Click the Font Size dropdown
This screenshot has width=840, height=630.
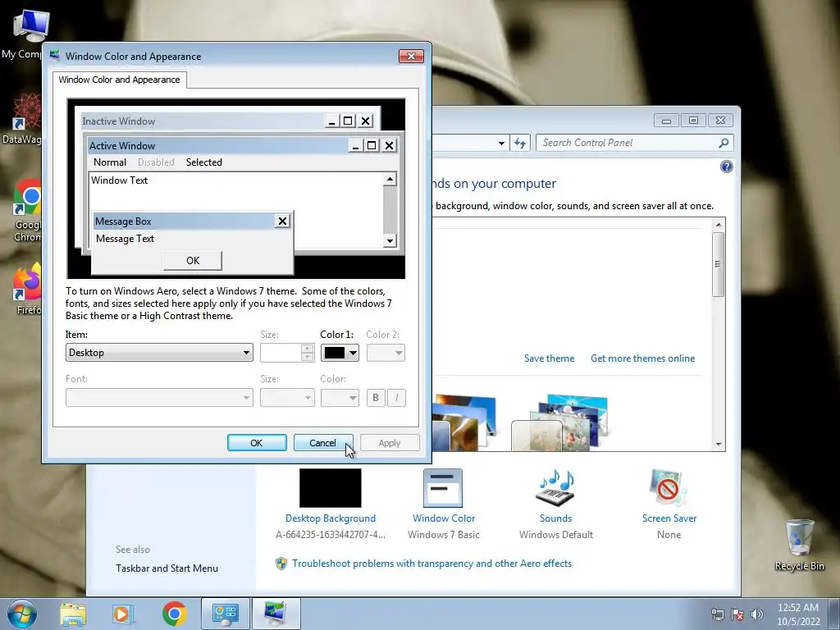[287, 398]
